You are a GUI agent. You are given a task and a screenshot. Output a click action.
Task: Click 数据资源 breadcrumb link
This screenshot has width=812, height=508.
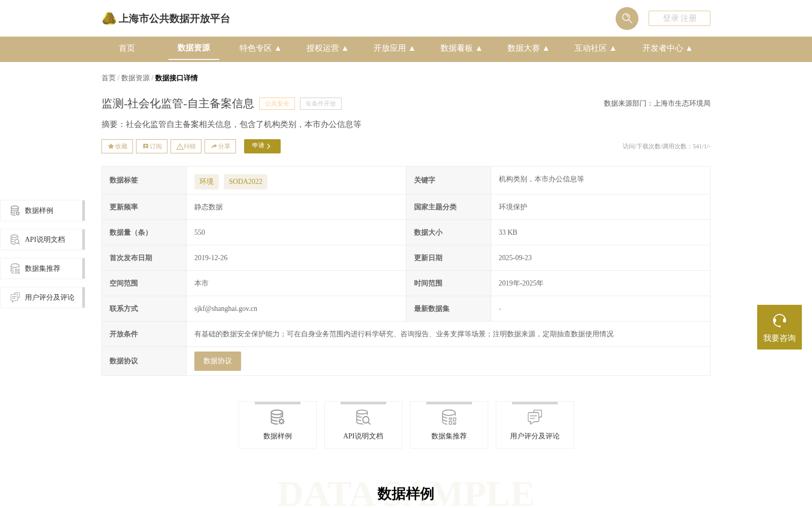pos(136,78)
